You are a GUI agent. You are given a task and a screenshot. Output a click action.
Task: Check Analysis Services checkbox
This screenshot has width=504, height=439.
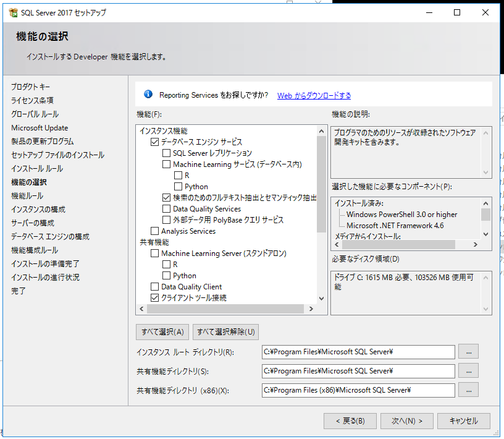coord(154,231)
